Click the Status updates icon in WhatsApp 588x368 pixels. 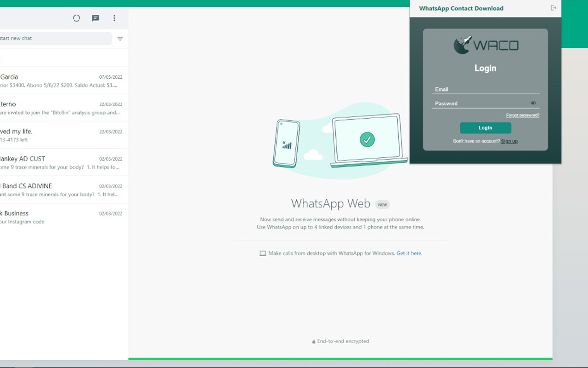point(76,18)
